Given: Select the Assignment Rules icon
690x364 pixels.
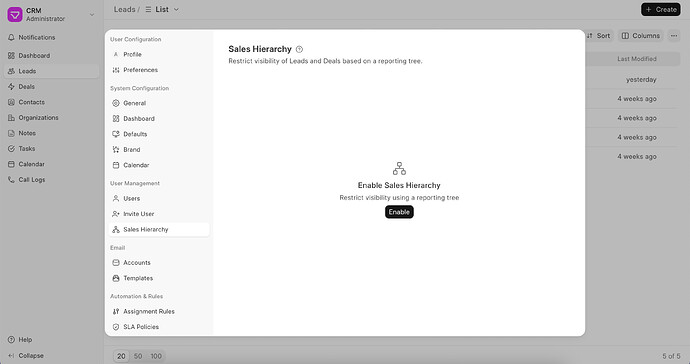Looking at the screenshot, I should tap(116, 311).
